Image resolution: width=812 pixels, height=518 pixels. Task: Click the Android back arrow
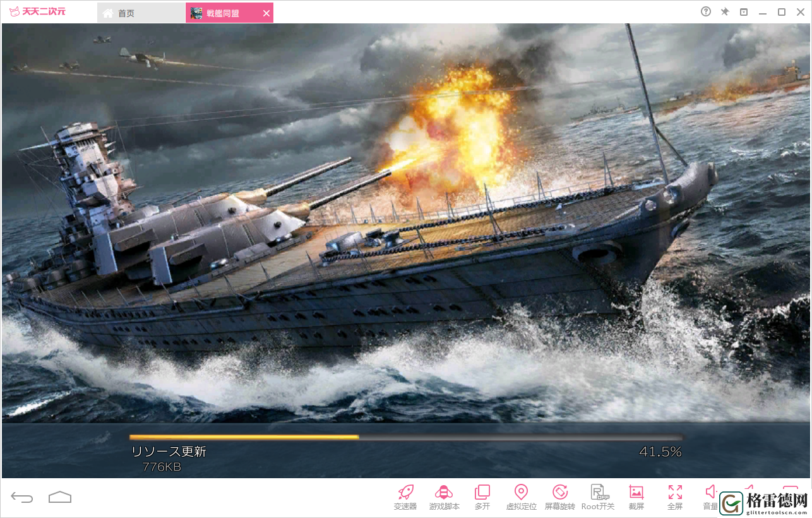click(22, 498)
